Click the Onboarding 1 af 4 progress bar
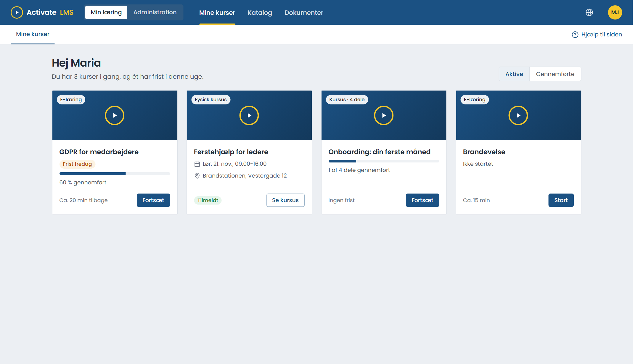Image resolution: width=633 pixels, height=364 pixels. (x=384, y=161)
